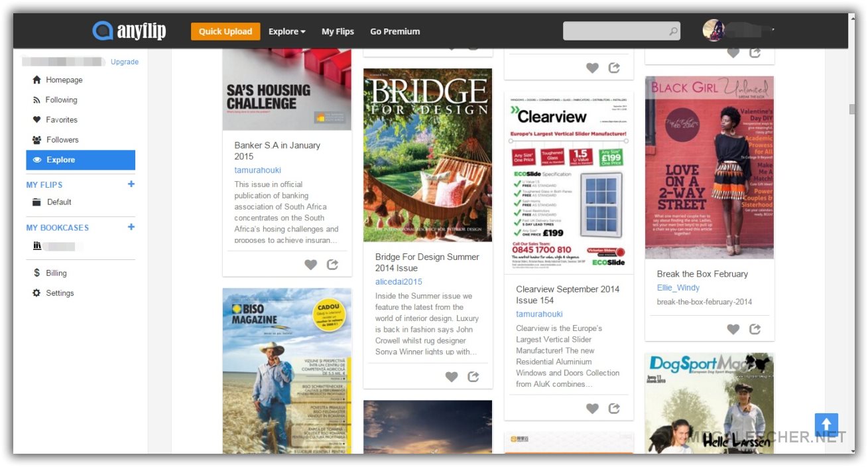
Task: Expand the Explore dropdown menu
Action: [x=287, y=31]
